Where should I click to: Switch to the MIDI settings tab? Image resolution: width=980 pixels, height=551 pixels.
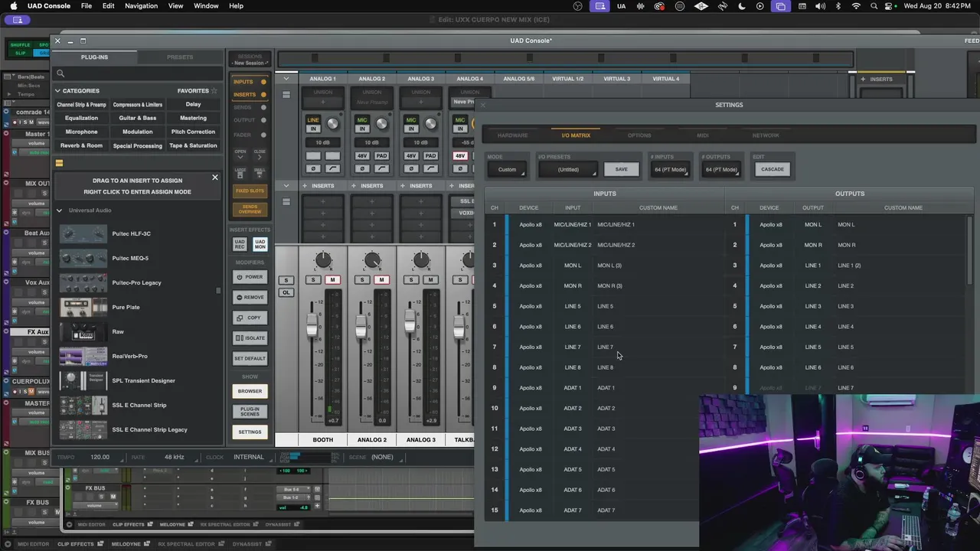pos(702,135)
